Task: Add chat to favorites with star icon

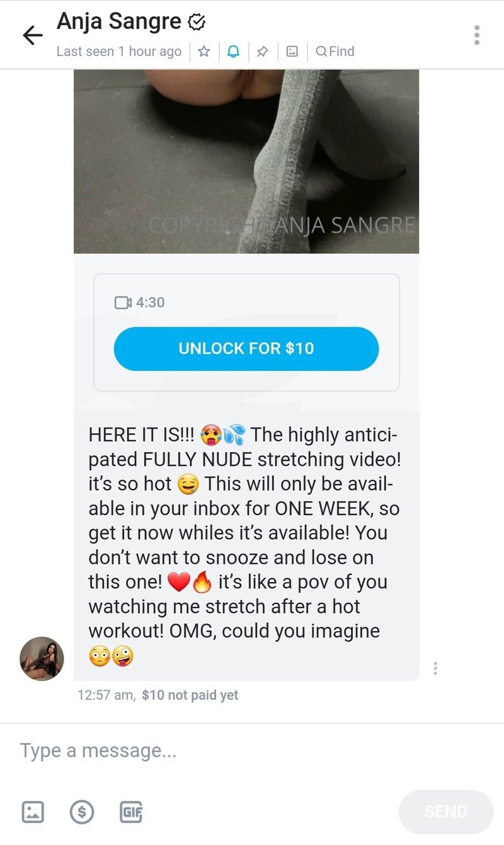Action: click(203, 52)
